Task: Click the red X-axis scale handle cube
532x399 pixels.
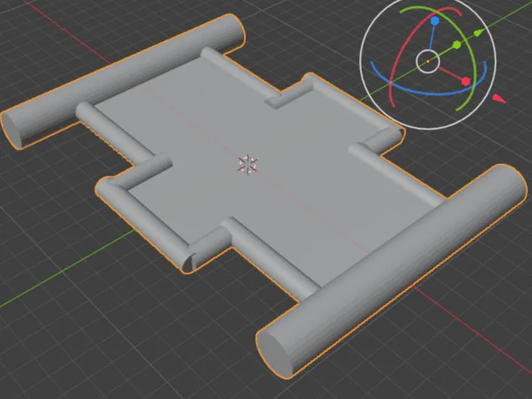Action: pos(467,81)
